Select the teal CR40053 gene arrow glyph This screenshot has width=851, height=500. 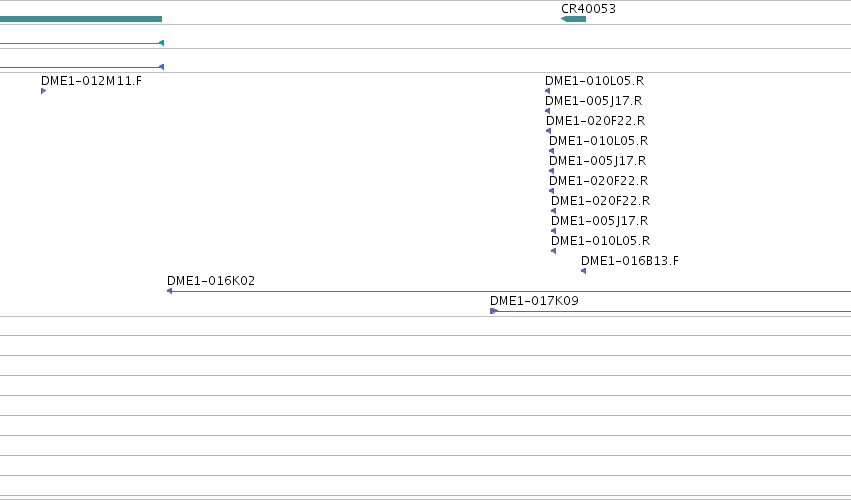[x=573, y=19]
